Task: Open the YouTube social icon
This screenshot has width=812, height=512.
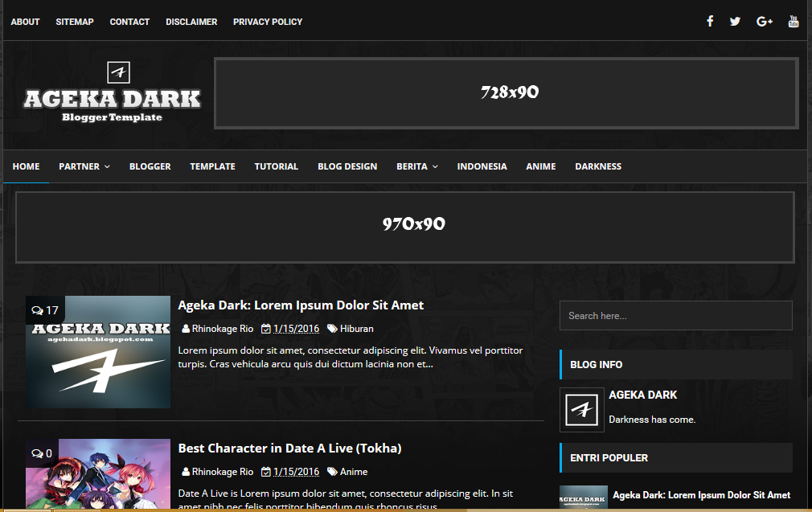Action: click(x=794, y=21)
